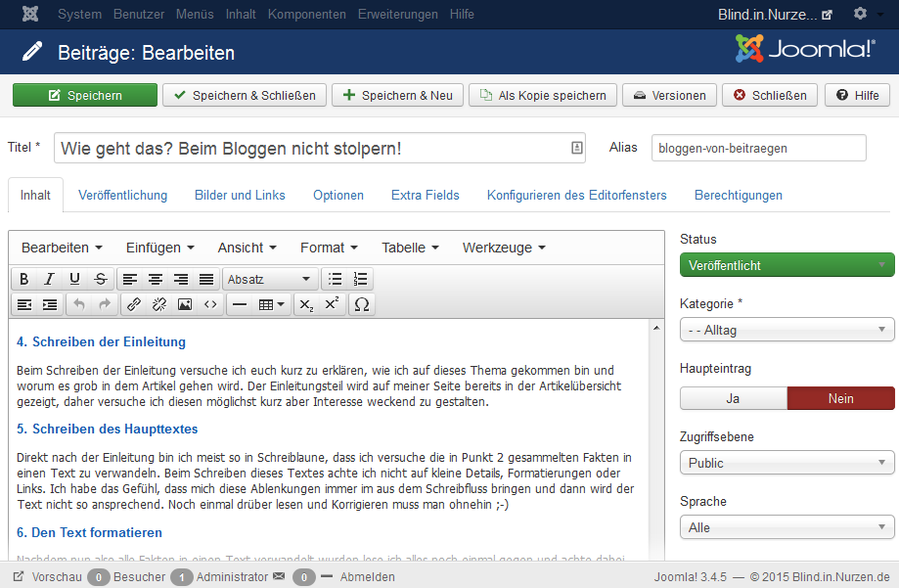The height and width of the screenshot is (588, 899).
Task: Redo the last edit
Action: coord(105,304)
